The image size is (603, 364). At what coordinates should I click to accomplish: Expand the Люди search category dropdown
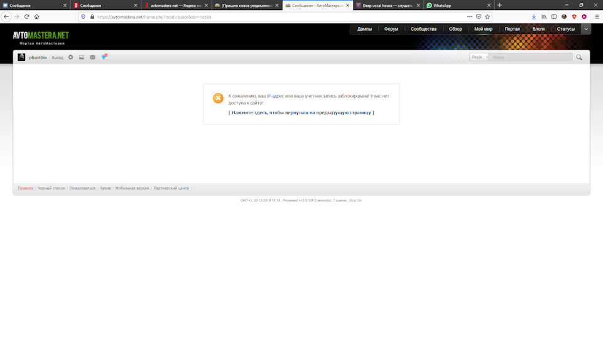(x=479, y=57)
